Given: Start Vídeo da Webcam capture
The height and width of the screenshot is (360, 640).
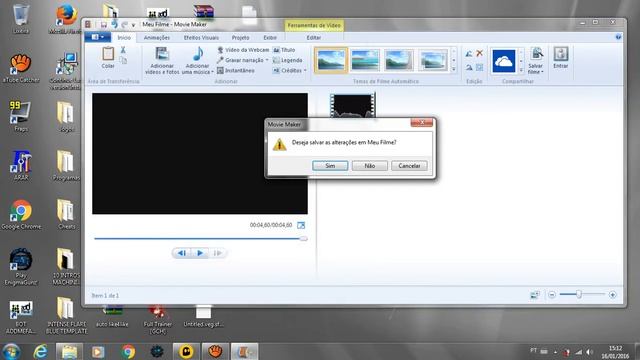Looking at the screenshot, I should click(243, 50).
